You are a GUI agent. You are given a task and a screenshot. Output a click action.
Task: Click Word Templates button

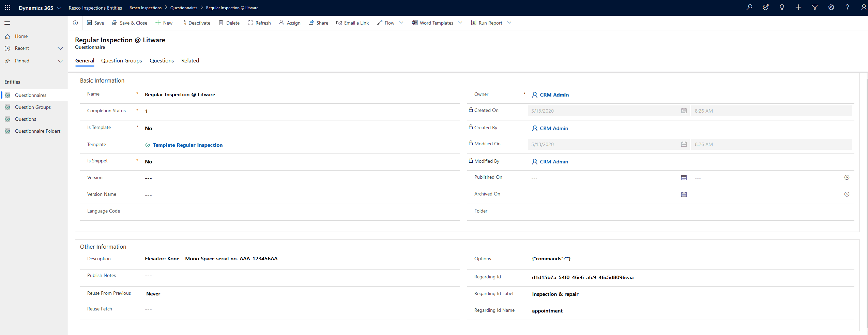(x=432, y=23)
